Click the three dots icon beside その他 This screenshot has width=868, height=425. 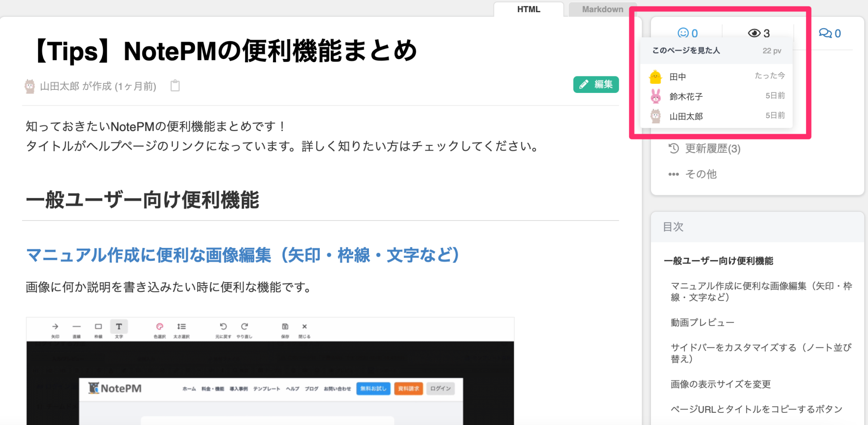tap(674, 174)
